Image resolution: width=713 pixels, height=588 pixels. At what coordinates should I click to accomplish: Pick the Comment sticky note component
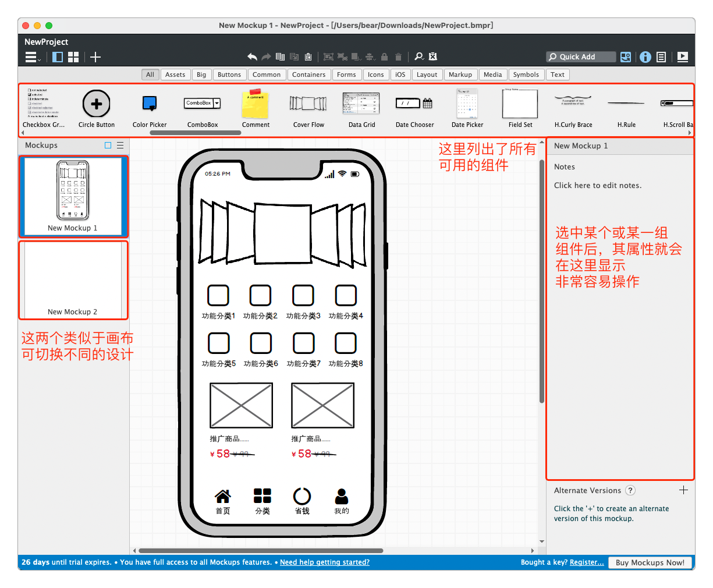coord(256,109)
